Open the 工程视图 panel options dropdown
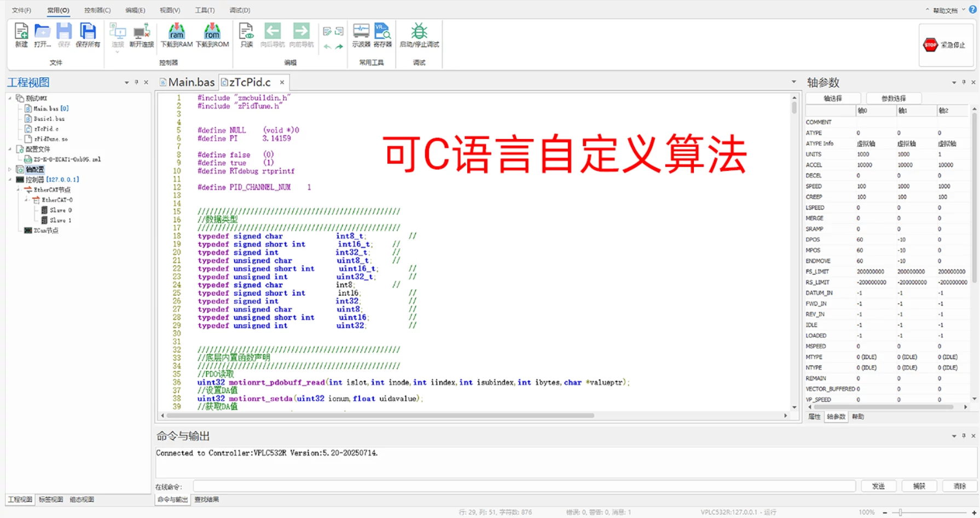This screenshot has width=980, height=518. point(126,83)
